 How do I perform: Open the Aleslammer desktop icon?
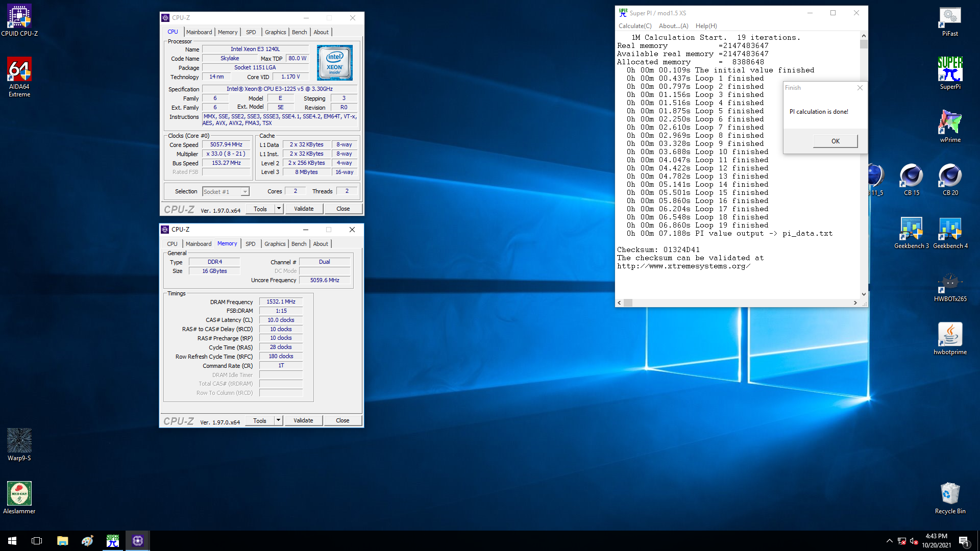coord(19,498)
